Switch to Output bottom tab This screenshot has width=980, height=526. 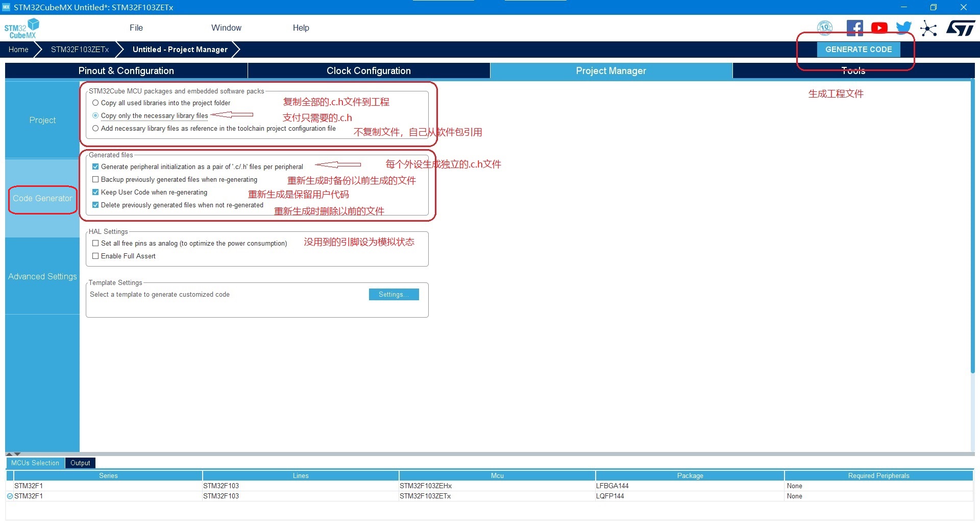[80, 463]
